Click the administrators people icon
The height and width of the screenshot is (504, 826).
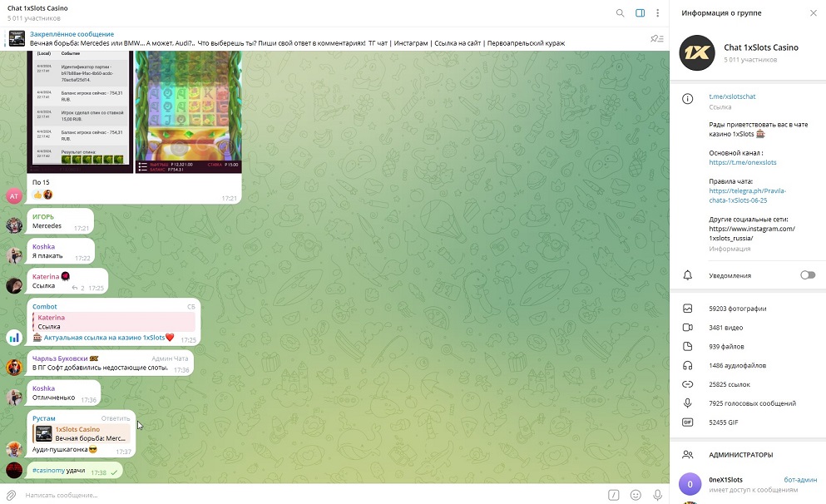687,454
